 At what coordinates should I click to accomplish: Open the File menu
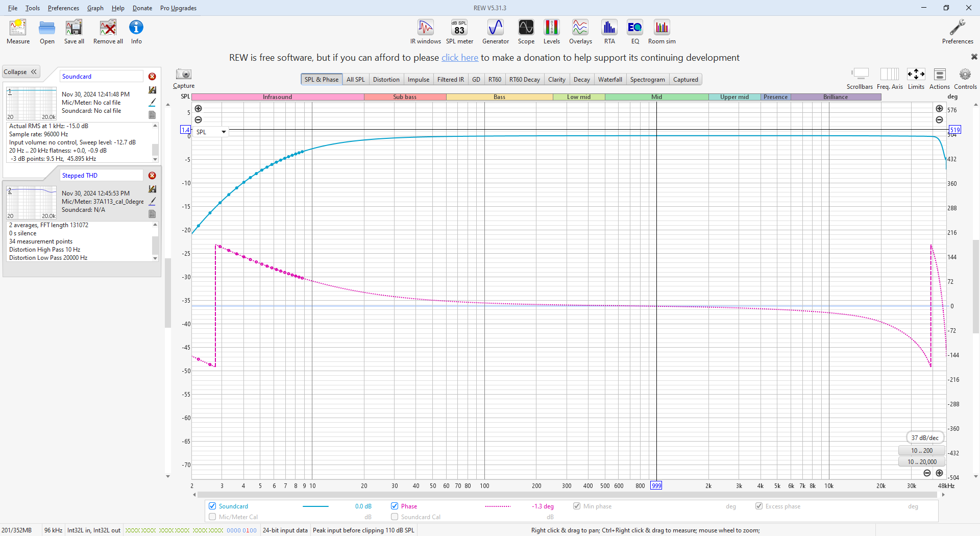(13, 8)
